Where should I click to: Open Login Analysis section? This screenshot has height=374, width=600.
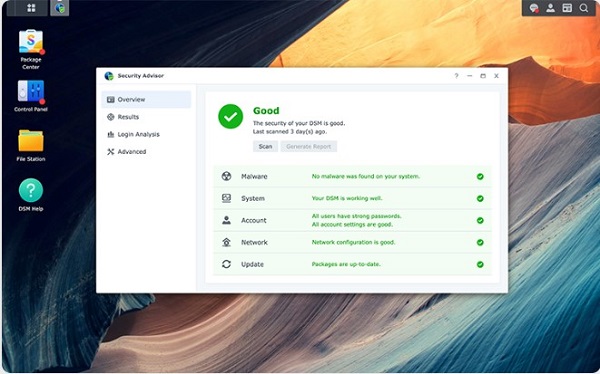coord(146,134)
